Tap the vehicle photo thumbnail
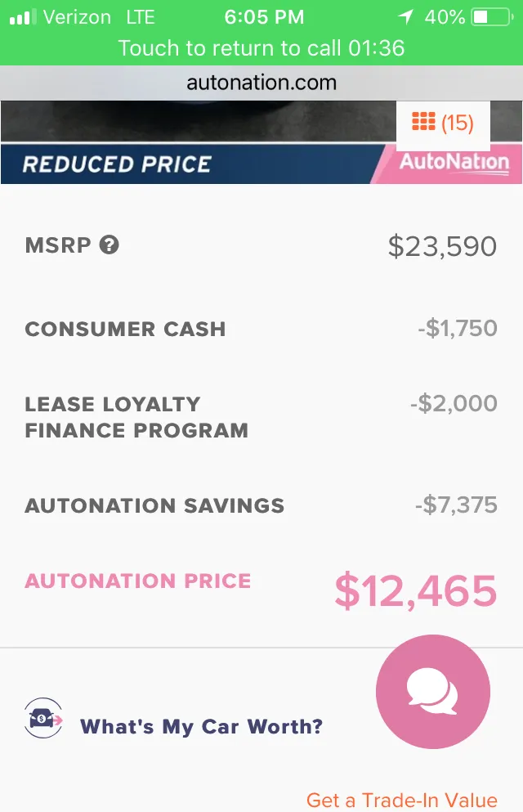The width and height of the screenshot is (523, 812). 196,120
